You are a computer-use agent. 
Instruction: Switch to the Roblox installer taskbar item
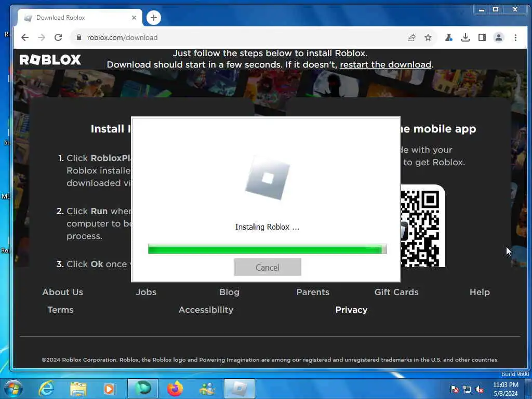[x=239, y=389]
